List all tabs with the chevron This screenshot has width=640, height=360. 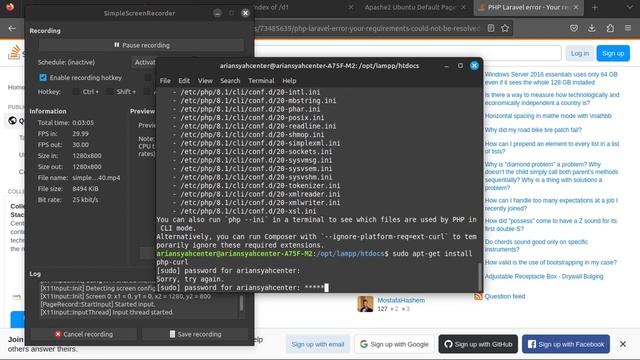coord(630,7)
